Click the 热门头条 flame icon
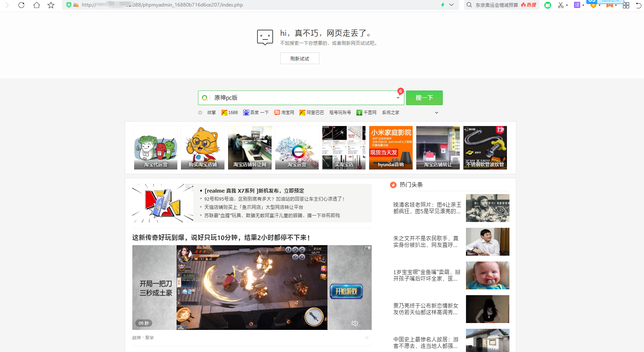The height and width of the screenshot is (352, 644). pos(393,185)
